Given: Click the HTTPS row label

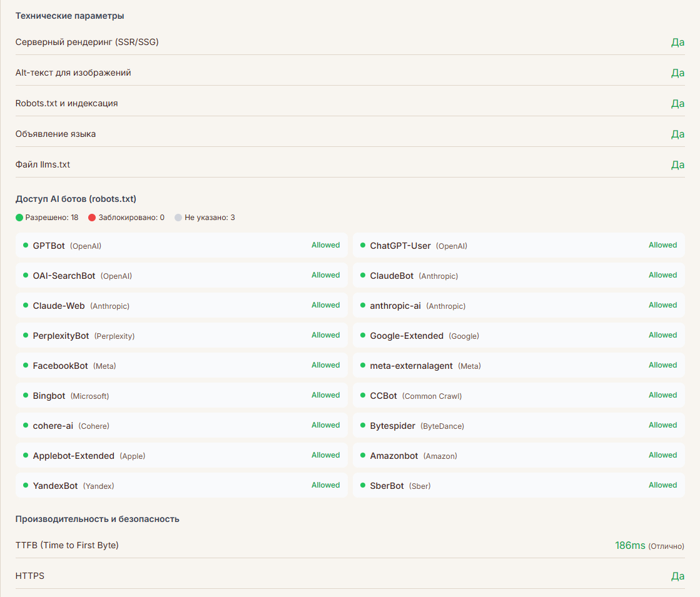Looking at the screenshot, I should pyautogui.click(x=30, y=576).
